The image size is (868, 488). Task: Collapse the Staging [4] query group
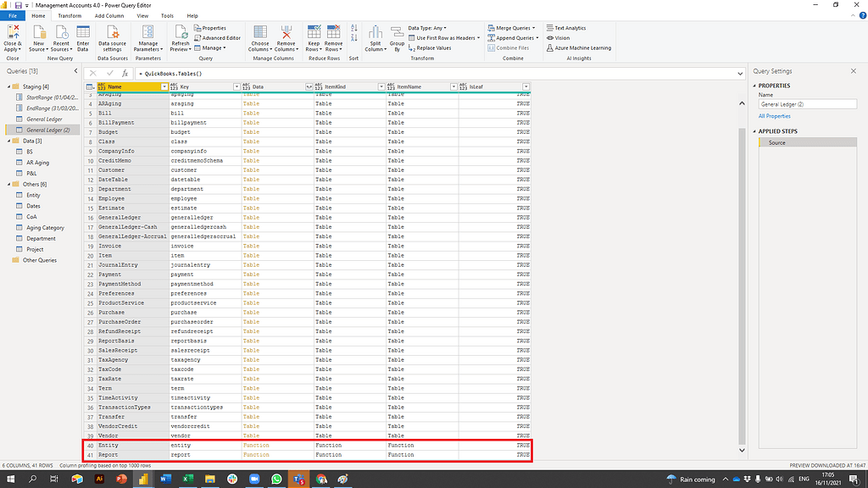click(x=10, y=85)
